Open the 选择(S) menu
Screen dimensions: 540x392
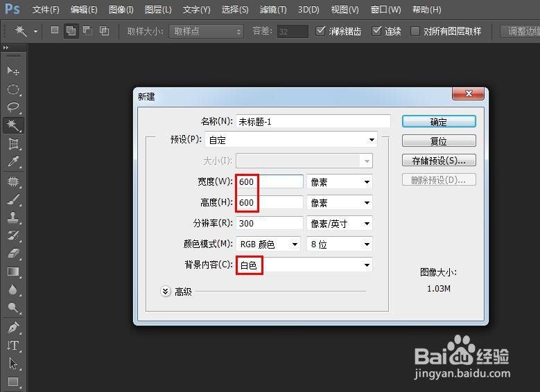pos(235,10)
